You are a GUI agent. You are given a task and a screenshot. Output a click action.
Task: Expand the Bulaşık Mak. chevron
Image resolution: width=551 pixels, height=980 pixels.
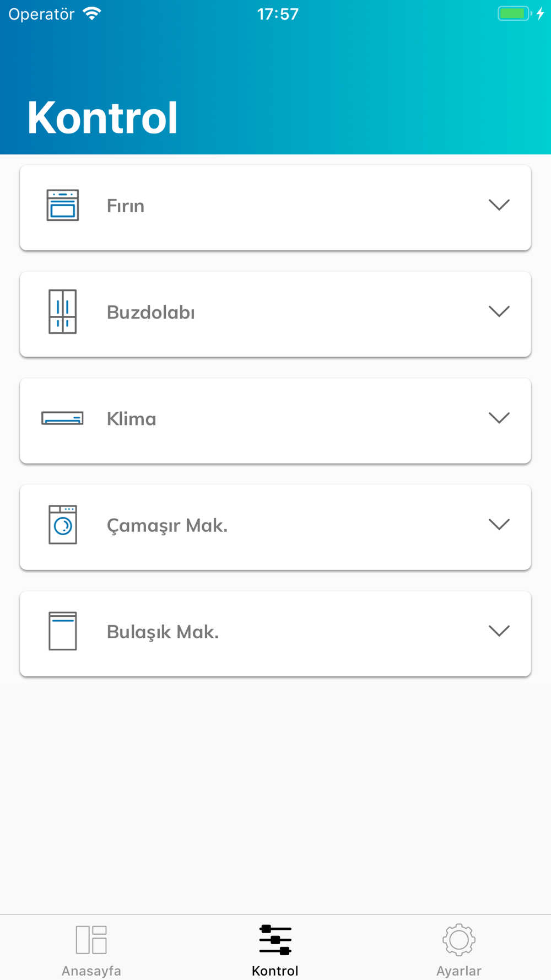499,631
